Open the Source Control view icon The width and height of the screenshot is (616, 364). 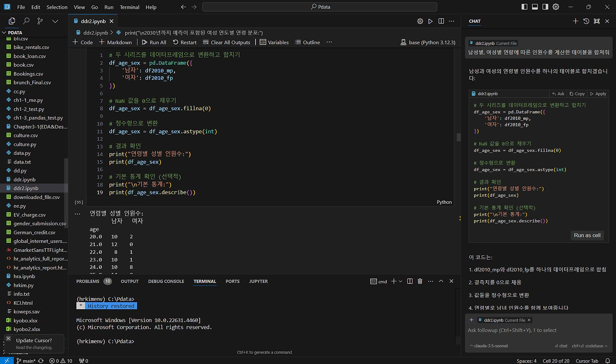pyautogui.click(x=40, y=21)
